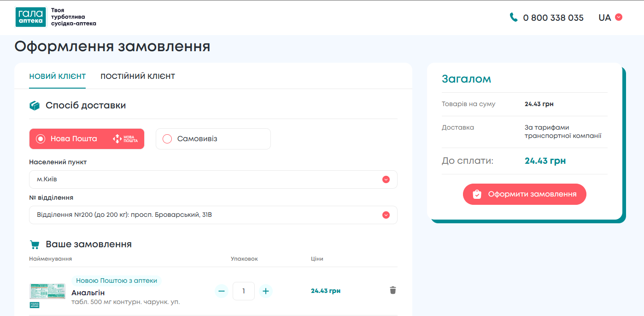644x316 pixels.
Task: Click the Гала Аптека logo
Action: 31,17
